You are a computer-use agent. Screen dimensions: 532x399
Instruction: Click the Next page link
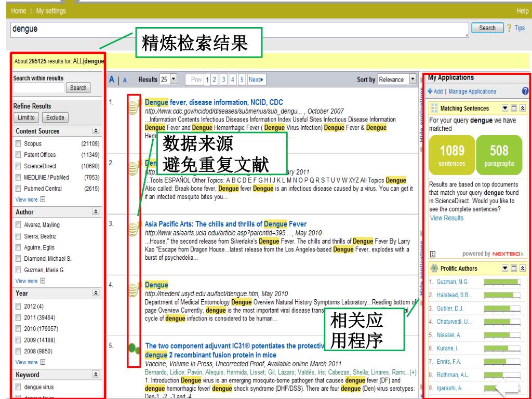(256, 79)
